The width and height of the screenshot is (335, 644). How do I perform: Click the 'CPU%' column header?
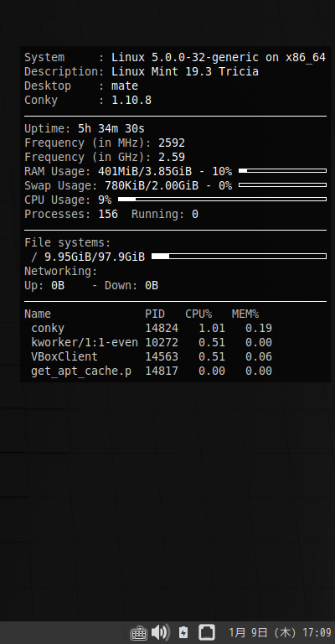(198, 314)
